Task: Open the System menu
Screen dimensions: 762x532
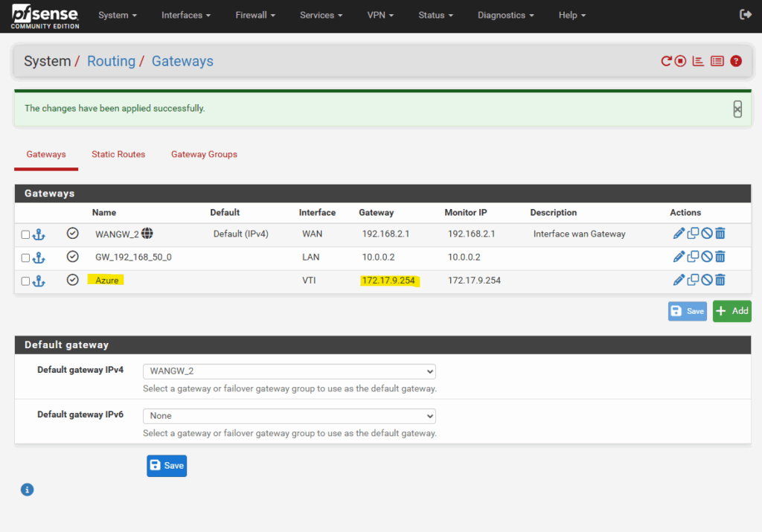Action: point(118,15)
